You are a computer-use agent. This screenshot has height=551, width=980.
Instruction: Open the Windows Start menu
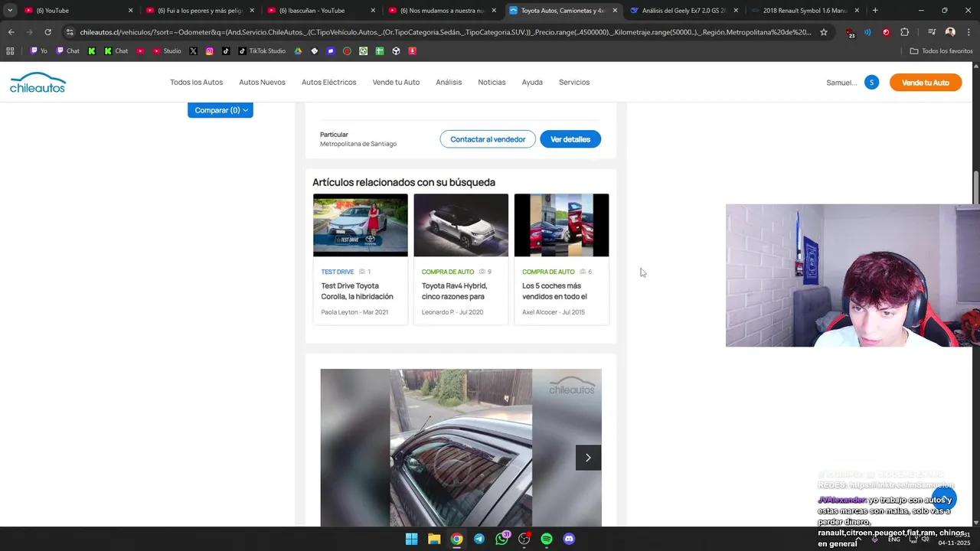(411, 539)
